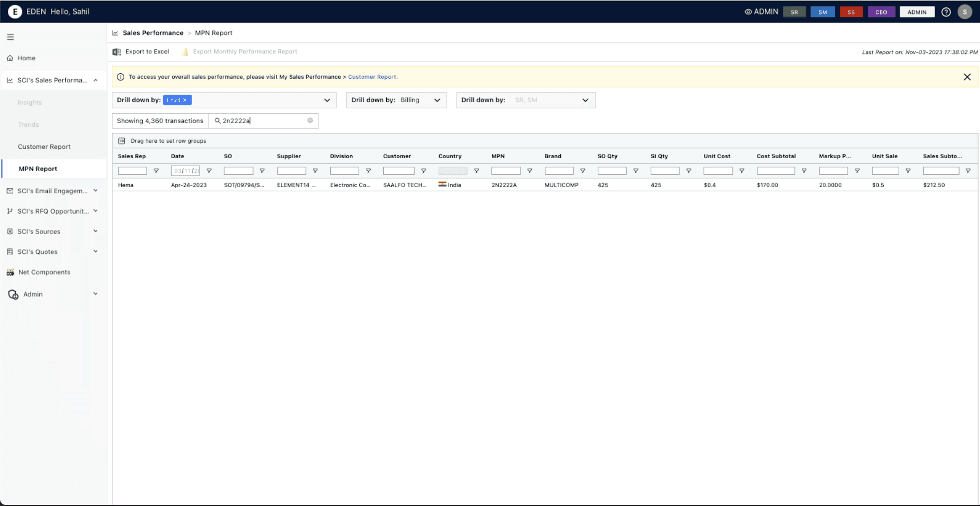Click the 2n2222a search field
Viewport: 980px width, 506px height.
tap(263, 121)
